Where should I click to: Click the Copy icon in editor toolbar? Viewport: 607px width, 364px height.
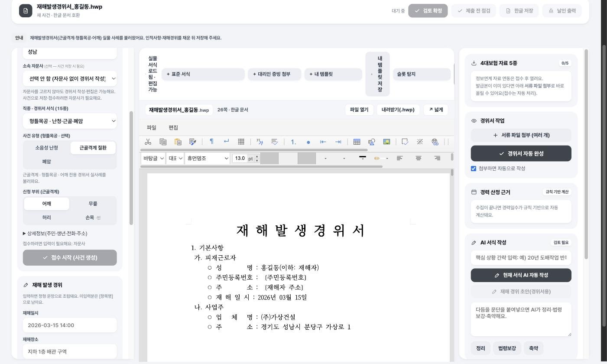tap(163, 142)
